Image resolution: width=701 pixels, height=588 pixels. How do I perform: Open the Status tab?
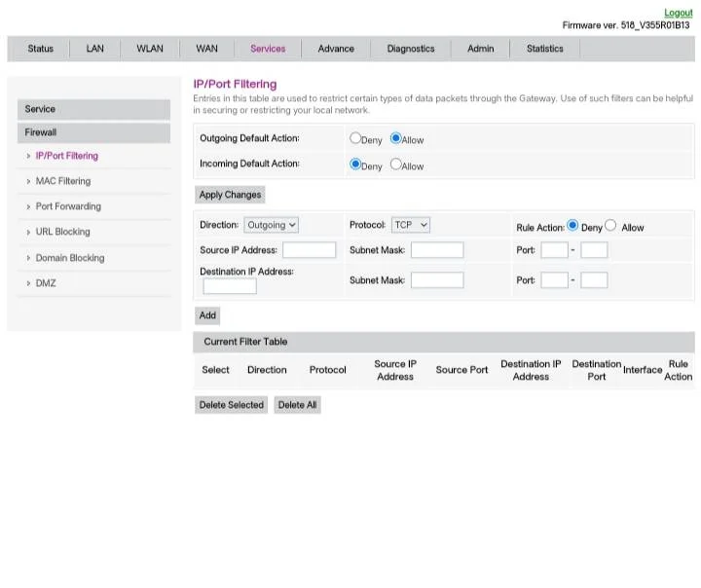(x=40, y=49)
